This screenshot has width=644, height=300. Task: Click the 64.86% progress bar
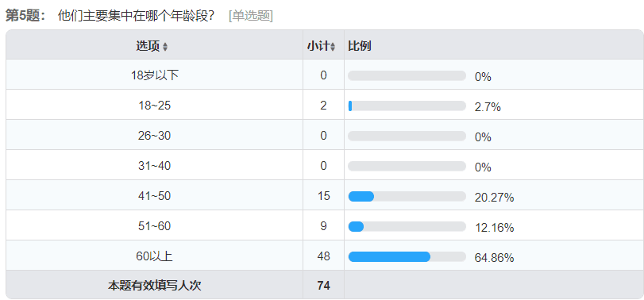(x=407, y=257)
